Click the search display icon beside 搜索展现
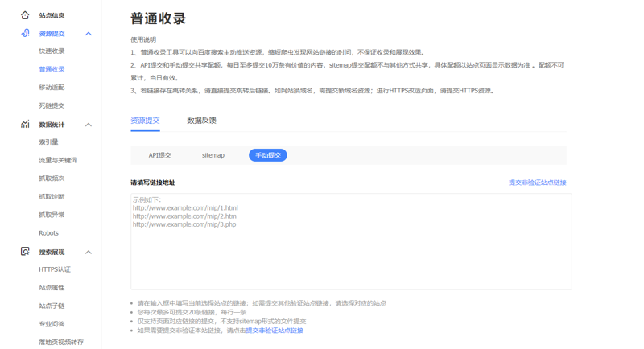This screenshot has width=644, height=349. (25, 252)
